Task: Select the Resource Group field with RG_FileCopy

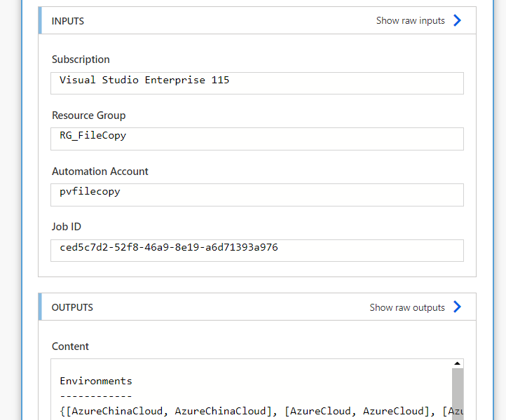Action: [x=257, y=139]
